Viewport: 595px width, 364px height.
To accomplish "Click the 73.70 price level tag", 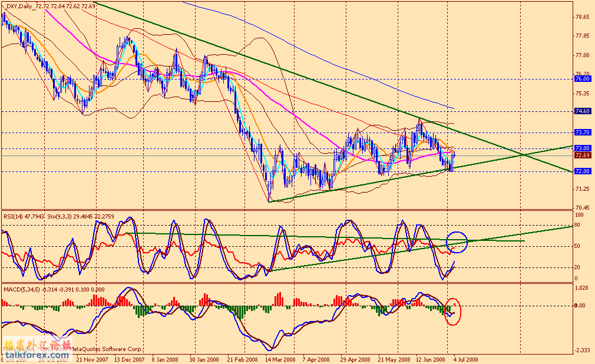I will click(x=582, y=133).
